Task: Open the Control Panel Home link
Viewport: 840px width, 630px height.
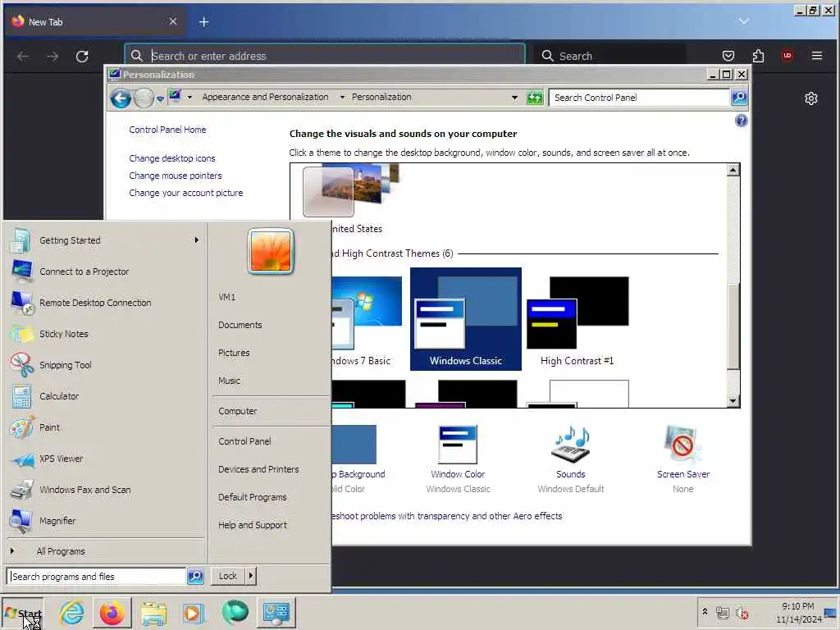Action: [167, 130]
